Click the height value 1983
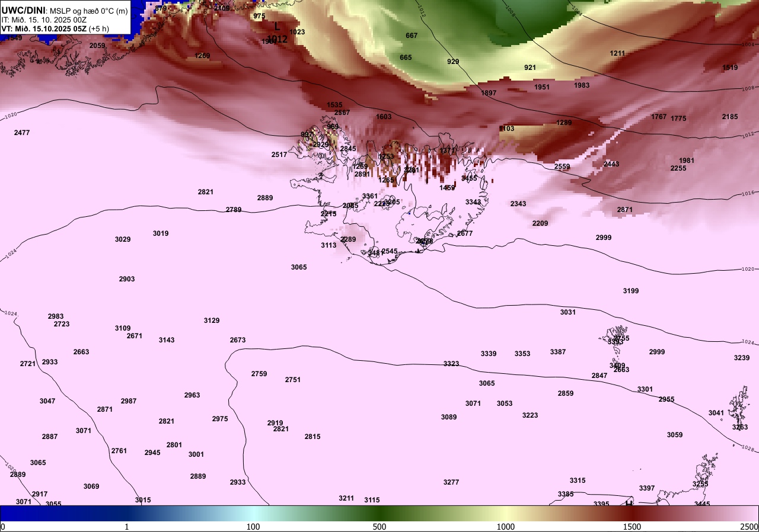This screenshot has width=759, height=532. pyautogui.click(x=582, y=85)
